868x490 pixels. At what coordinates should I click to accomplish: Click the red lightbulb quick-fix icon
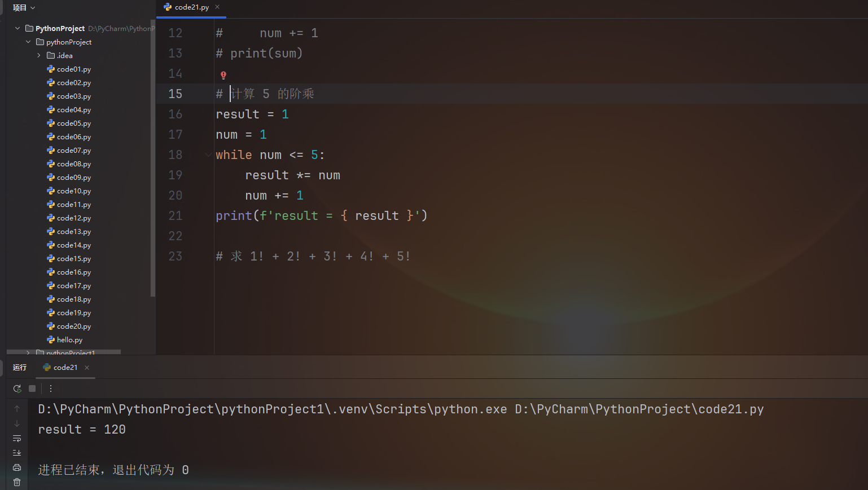[x=223, y=75]
